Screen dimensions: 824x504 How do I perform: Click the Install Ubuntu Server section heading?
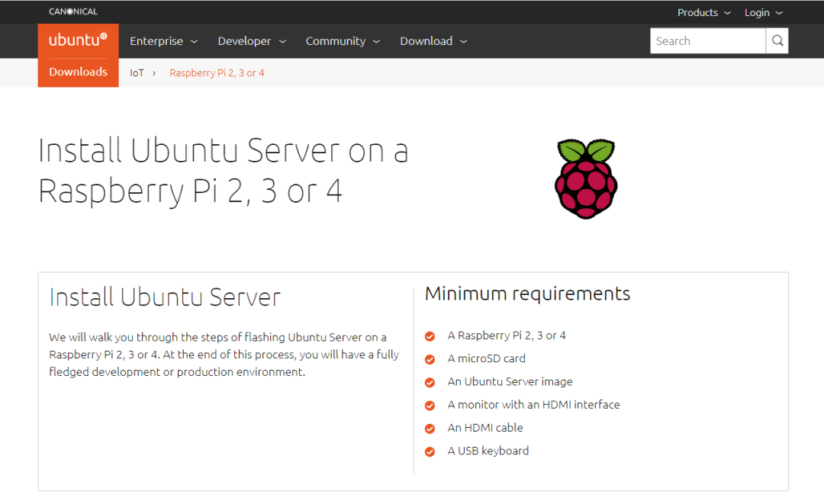pos(165,297)
